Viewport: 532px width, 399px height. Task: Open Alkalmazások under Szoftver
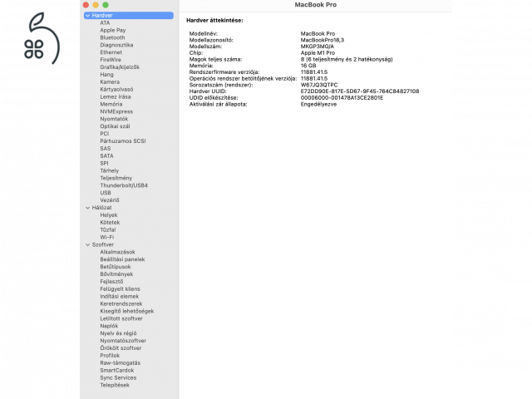[117, 252]
